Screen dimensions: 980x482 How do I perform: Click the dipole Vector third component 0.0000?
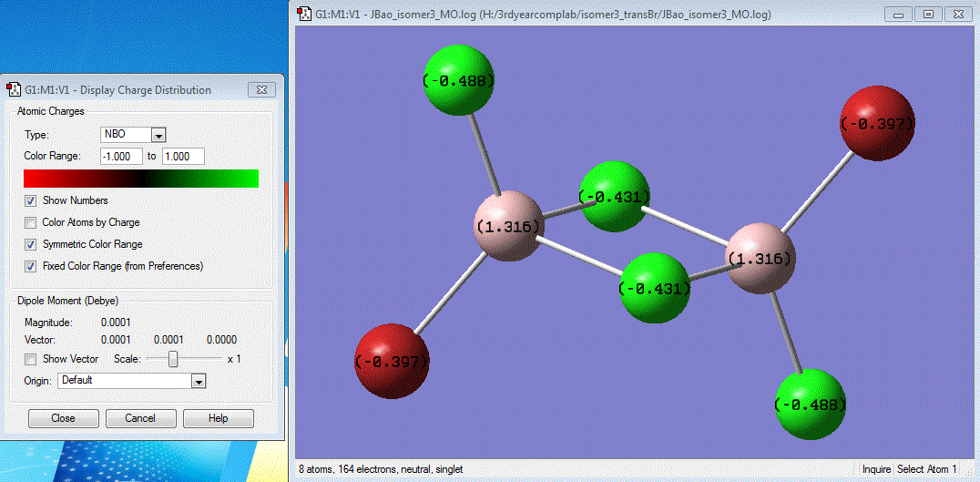pyautogui.click(x=222, y=340)
